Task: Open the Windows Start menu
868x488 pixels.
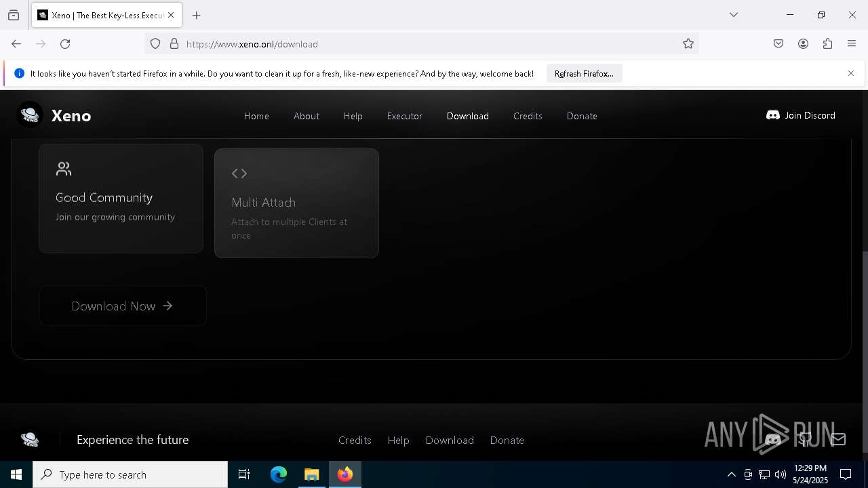Action: coord(16,474)
